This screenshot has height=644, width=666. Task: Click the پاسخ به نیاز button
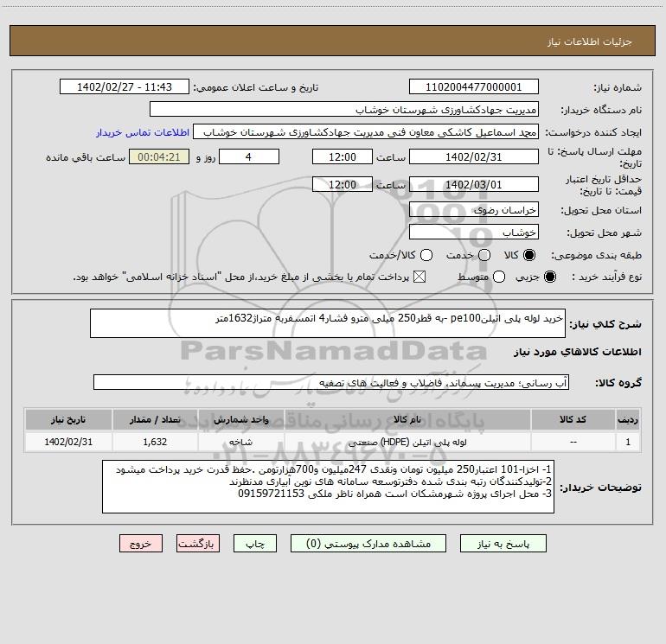pos(503,544)
